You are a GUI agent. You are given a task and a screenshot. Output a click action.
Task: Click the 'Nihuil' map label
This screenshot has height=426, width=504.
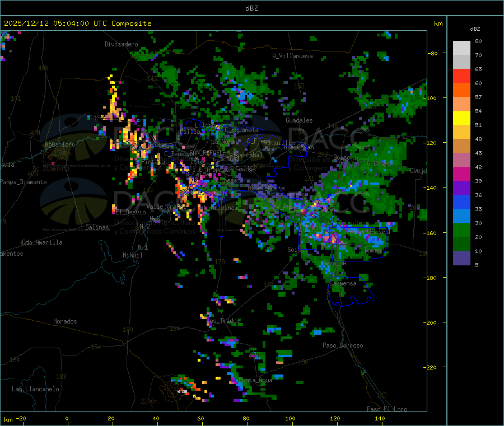(x=132, y=255)
